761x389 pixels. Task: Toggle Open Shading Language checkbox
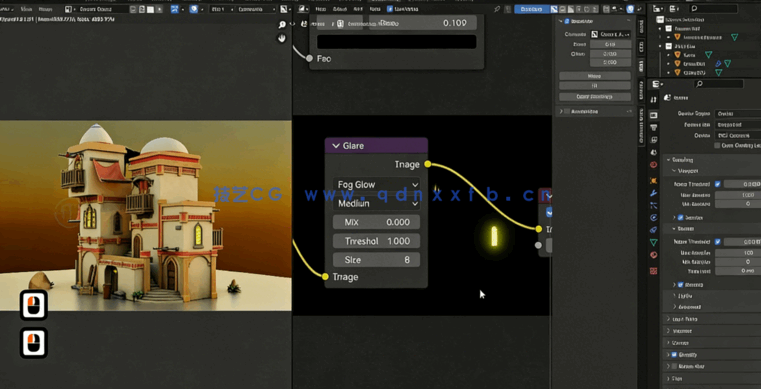(x=717, y=146)
